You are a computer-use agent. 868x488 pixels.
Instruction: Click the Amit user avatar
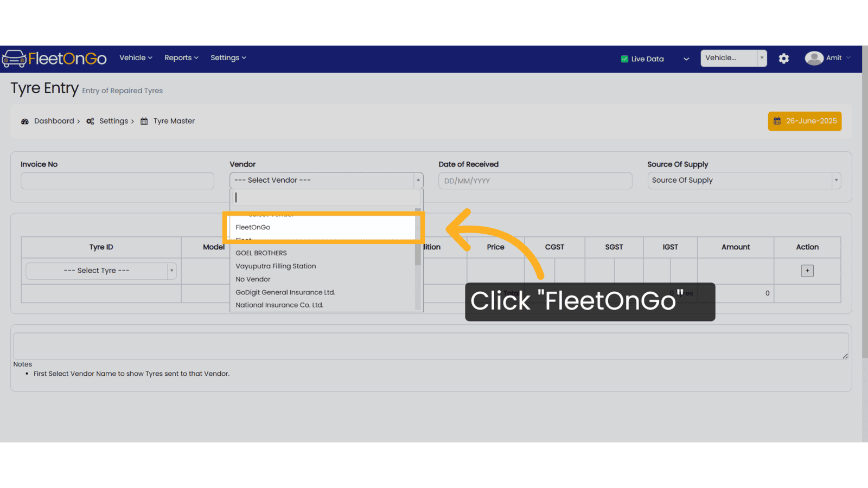(x=814, y=58)
